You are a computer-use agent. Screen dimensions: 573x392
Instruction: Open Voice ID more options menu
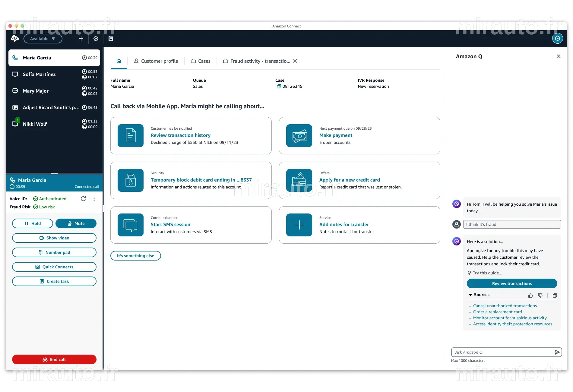(94, 199)
